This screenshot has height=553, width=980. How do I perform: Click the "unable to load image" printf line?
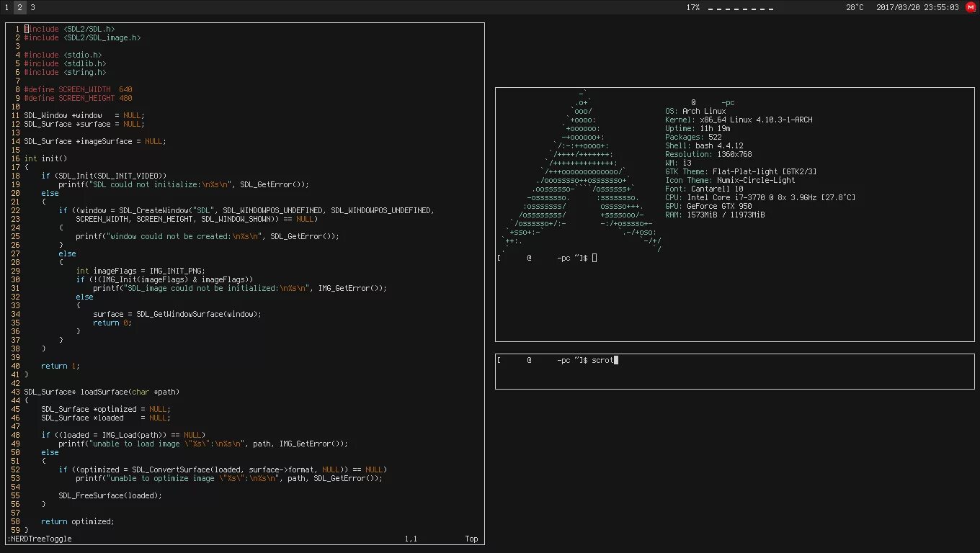pos(203,444)
